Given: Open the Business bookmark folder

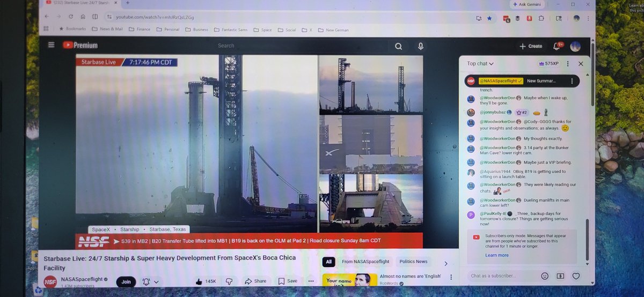Looking at the screenshot, I should [196, 29].
